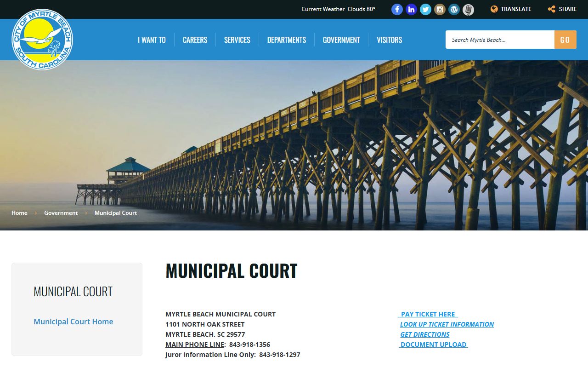
Task: Open the Careers menu
Action: click(x=195, y=40)
